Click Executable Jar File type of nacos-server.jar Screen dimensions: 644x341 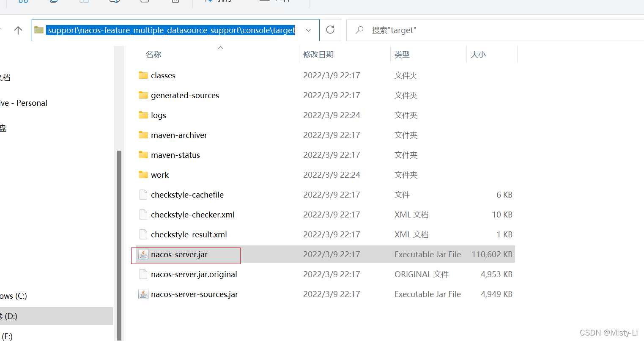click(428, 254)
